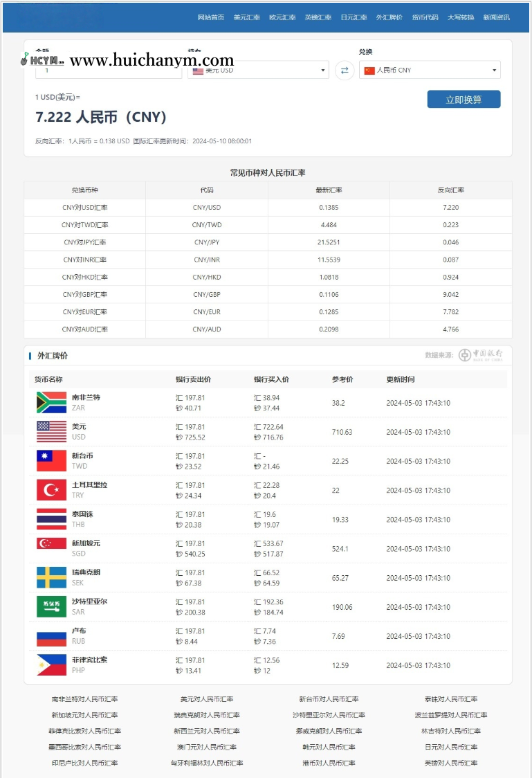
Task: Click the 波兰兹罗提对人民币汇率 link
Action: (x=451, y=715)
